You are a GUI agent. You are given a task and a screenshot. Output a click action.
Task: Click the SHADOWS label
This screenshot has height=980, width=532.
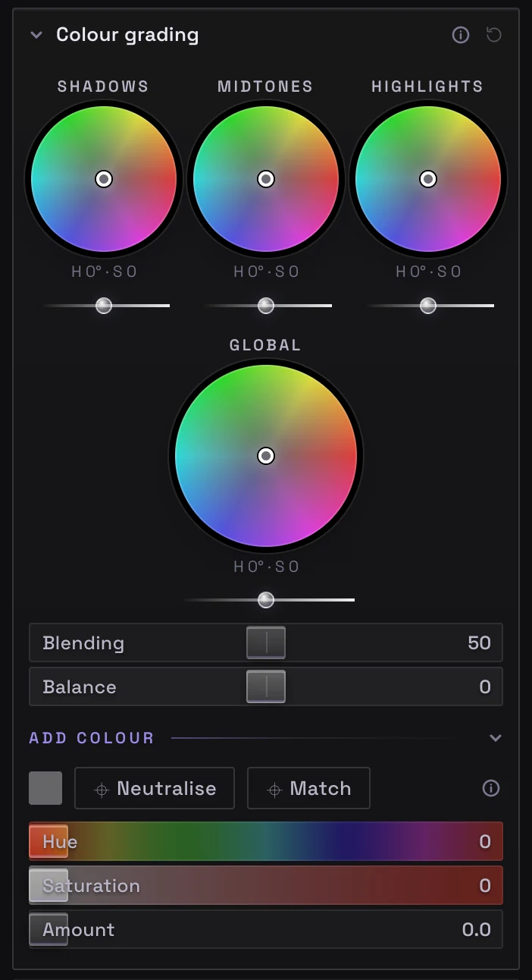103,86
